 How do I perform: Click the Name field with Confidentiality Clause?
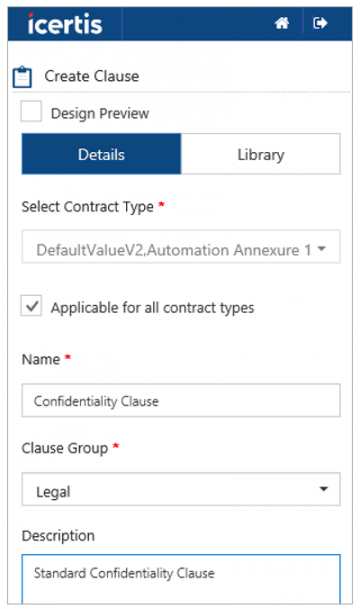(x=181, y=400)
